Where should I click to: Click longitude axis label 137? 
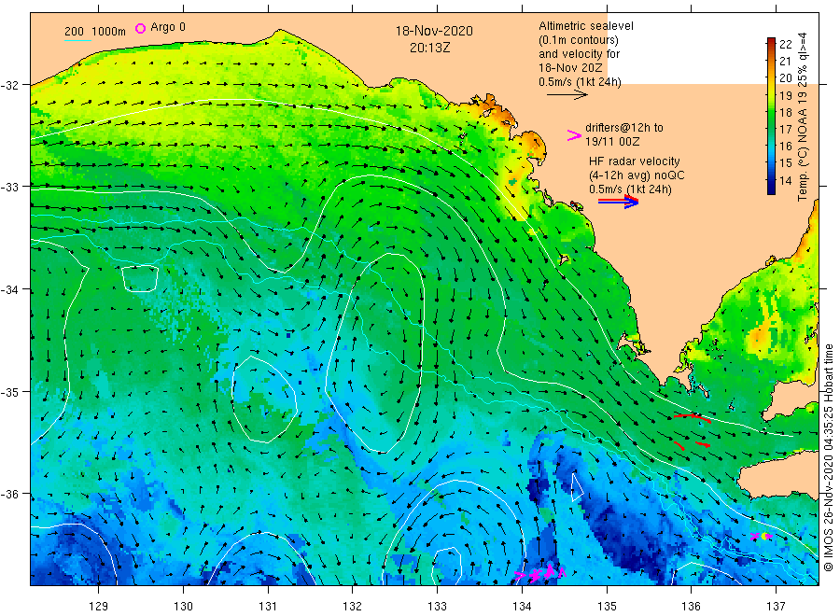[776, 606]
